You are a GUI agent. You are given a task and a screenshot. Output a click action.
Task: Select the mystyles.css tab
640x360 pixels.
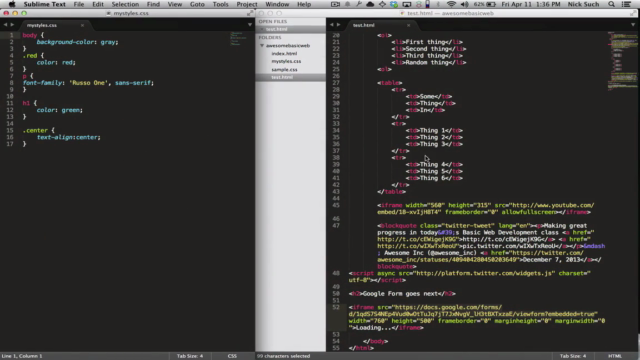pos(42,25)
